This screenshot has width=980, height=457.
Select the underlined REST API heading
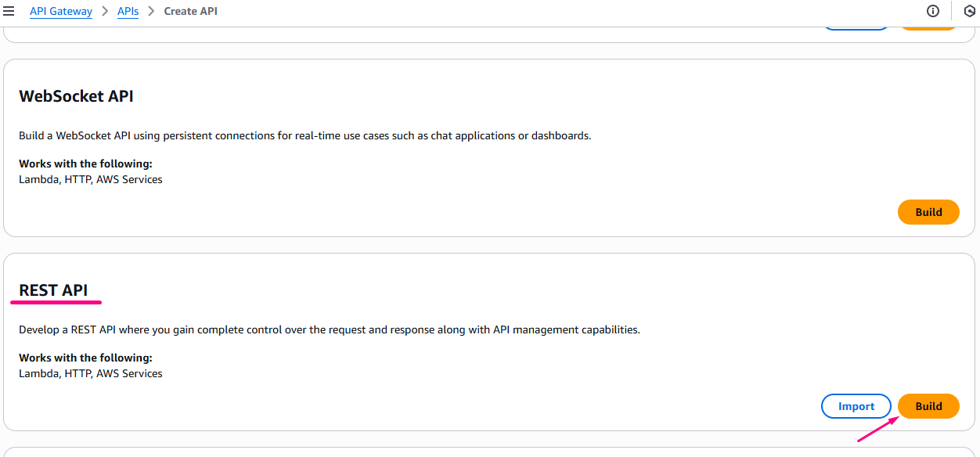click(53, 290)
